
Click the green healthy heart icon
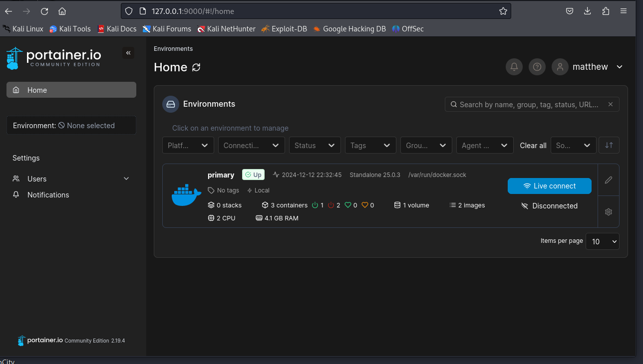pyautogui.click(x=348, y=205)
